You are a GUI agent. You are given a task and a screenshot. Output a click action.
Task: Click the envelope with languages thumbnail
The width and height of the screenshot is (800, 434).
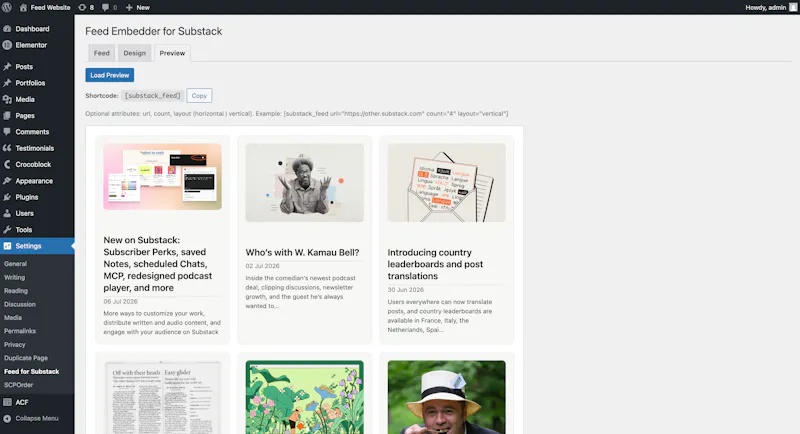click(446, 183)
